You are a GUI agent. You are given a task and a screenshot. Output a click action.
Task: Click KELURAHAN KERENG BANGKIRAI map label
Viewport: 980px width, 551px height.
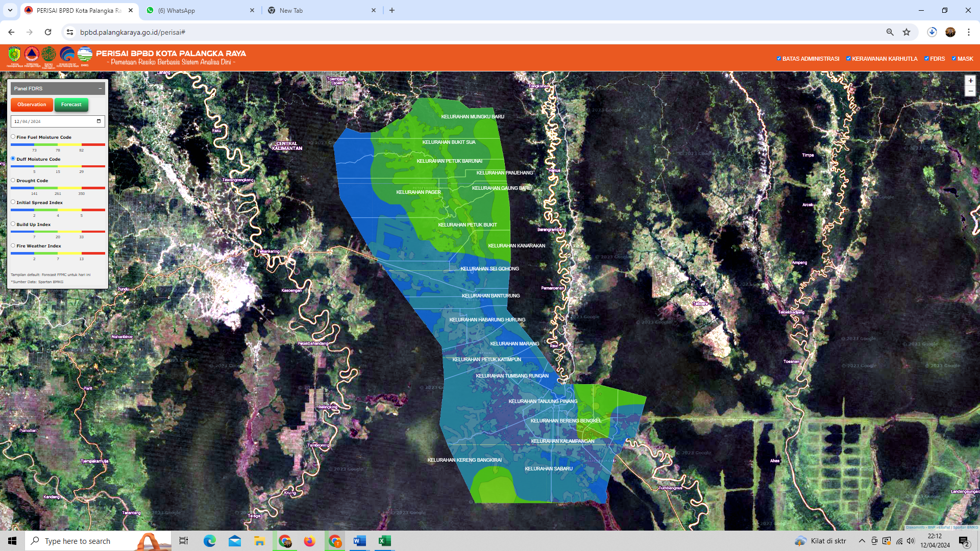click(x=464, y=460)
